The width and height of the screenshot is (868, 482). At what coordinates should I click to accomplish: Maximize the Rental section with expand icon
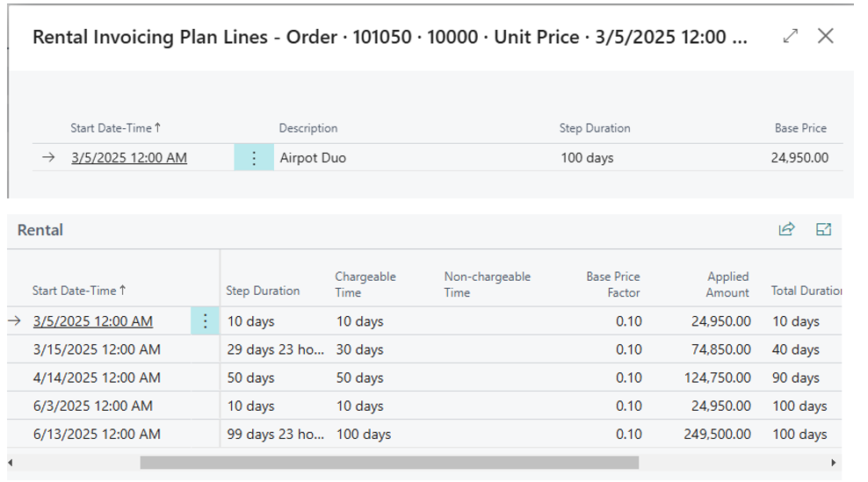(x=823, y=229)
